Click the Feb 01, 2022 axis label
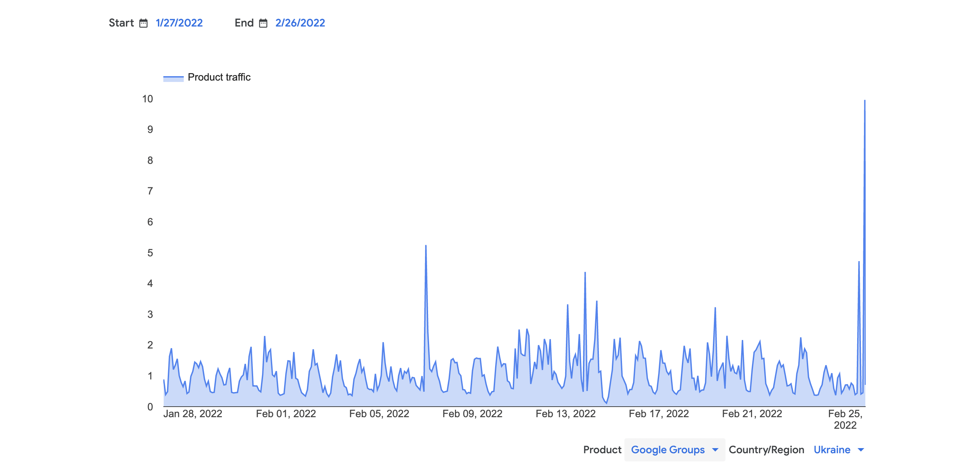 [x=286, y=414]
